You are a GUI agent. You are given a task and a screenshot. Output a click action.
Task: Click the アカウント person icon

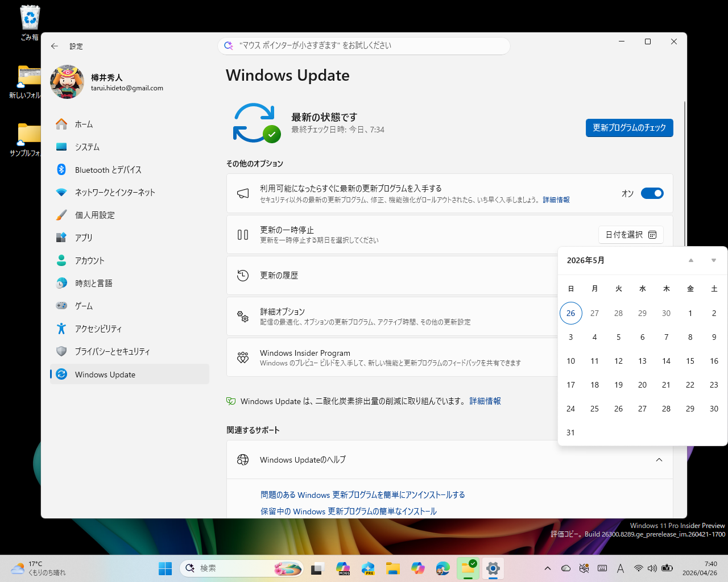pyautogui.click(x=61, y=260)
